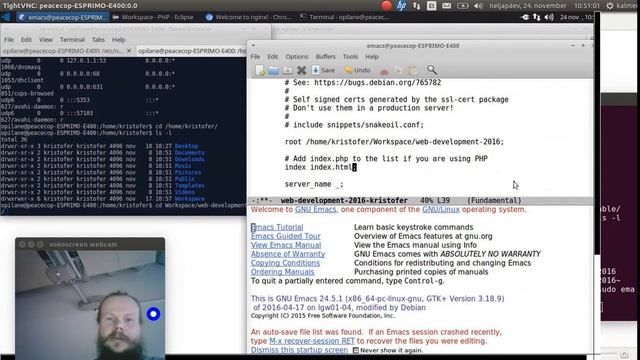Switch to Welcome to nginx Chrome taskbar button
The width and height of the screenshot is (640, 360).
[249, 17]
